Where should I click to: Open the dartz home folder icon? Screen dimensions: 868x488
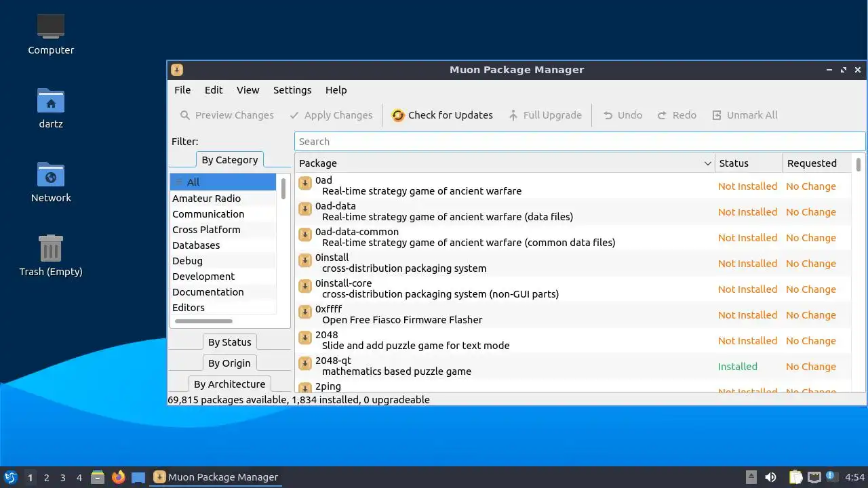51,100
